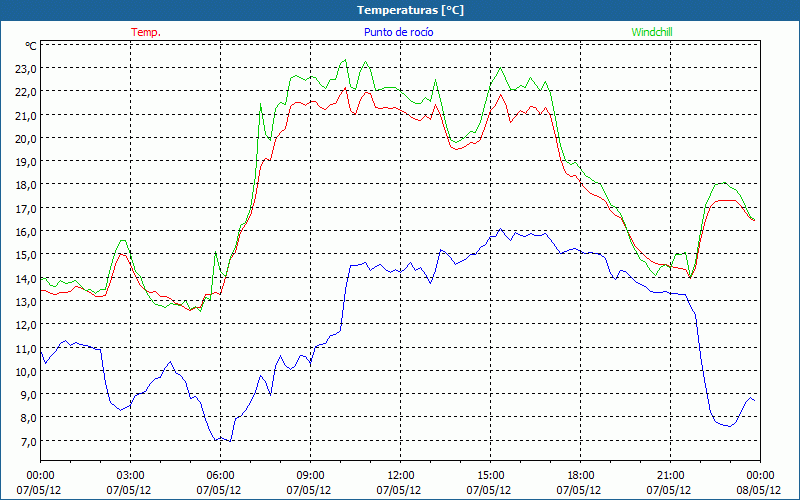Select the 12,0 y-axis value
800x500 pixels.
(x=26, y=325)
